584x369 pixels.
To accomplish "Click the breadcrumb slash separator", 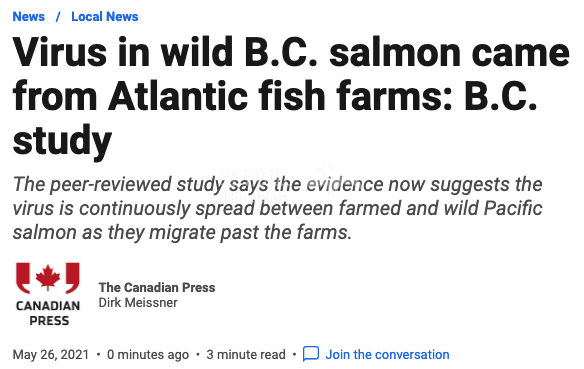I will (58, 17).
